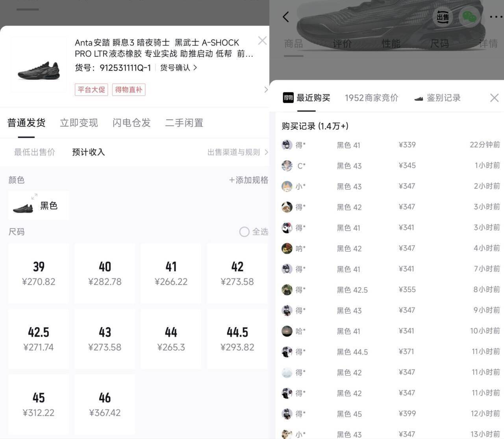This screenshot has width=504, height=439.
Task: Click +添加规格 to add a spec
Action: click(248, 180)
